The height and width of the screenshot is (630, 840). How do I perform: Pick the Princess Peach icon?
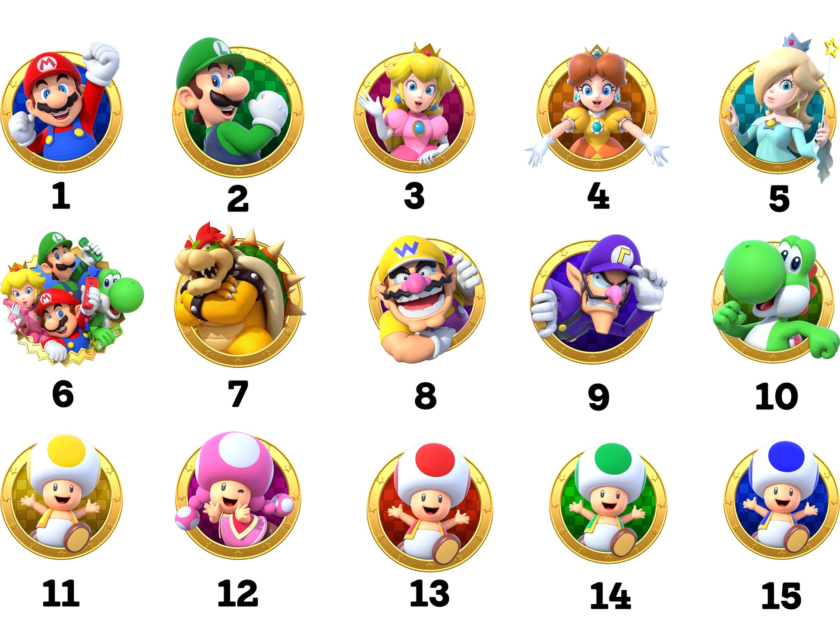(x=414, y=108)
